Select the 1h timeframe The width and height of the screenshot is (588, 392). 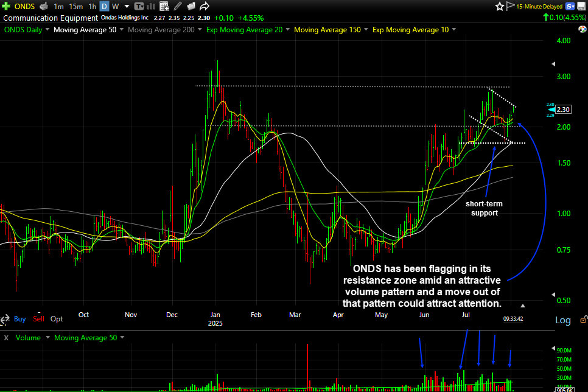tap(92, 6)
